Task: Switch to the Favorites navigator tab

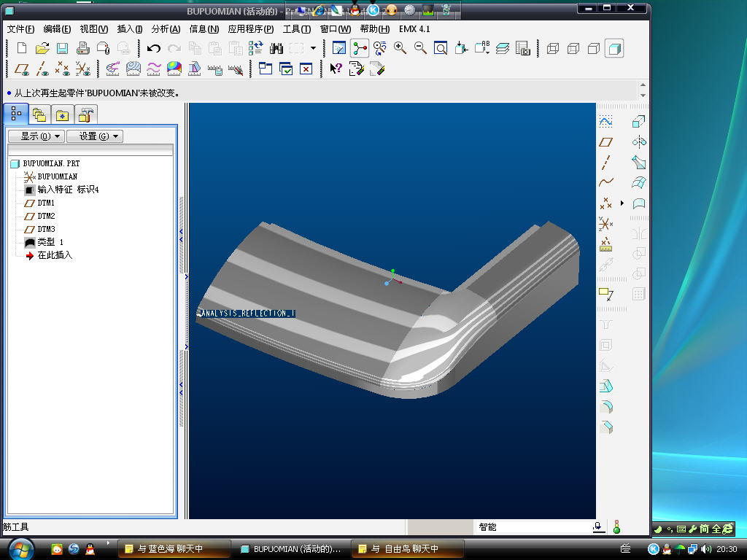Action: coord(63,114)
